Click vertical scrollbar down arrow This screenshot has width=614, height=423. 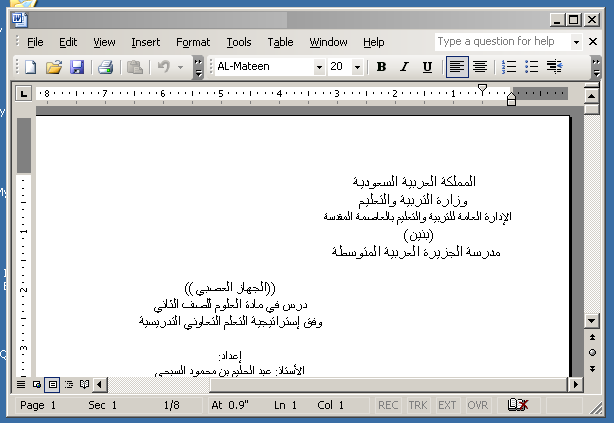pos(591,321)
